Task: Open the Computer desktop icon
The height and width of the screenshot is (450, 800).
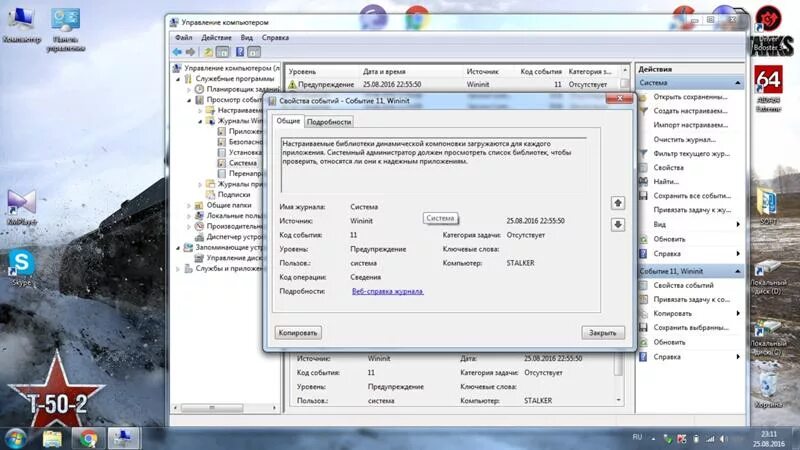Action: pyautogui.click(x=21, y=24)
